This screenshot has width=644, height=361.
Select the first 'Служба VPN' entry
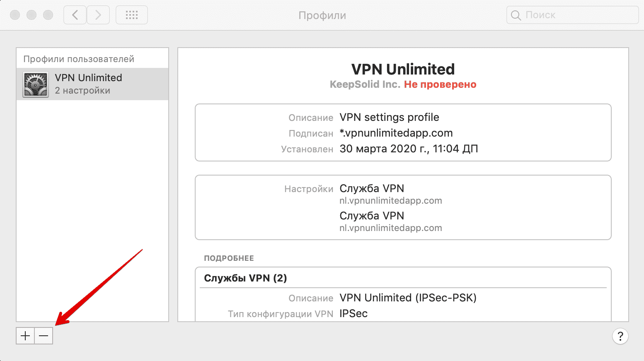tap(372, 188)
